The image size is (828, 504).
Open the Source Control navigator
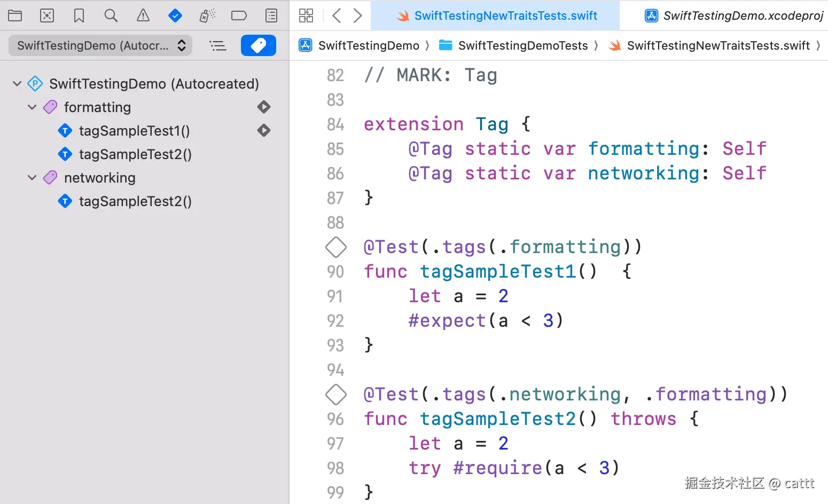point(47,15)
